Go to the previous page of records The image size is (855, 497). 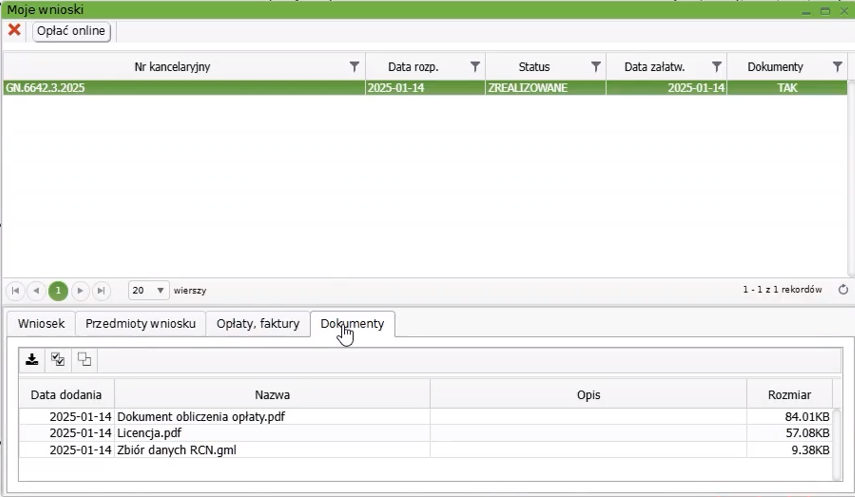point(37,291)
